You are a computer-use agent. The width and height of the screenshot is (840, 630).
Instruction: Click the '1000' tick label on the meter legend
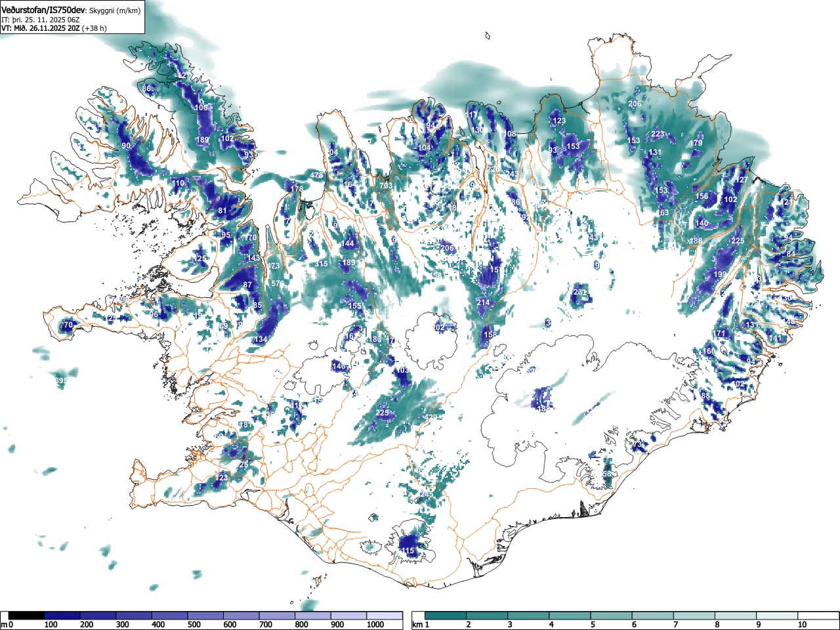point(375,625)
